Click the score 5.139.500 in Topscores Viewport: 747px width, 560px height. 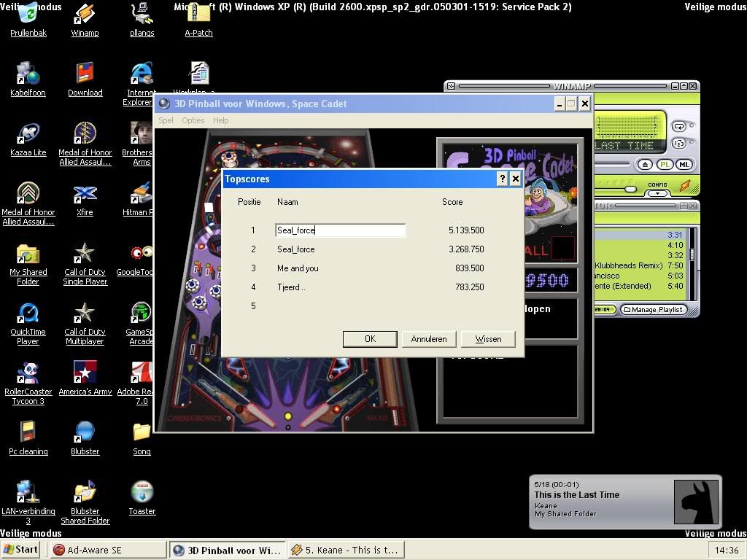(x=466, y=230)
